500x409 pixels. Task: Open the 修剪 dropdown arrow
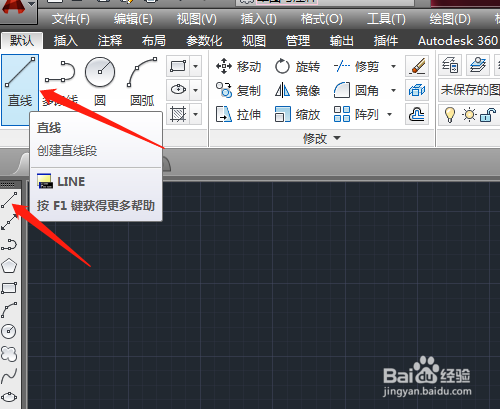tap(393, 66)
